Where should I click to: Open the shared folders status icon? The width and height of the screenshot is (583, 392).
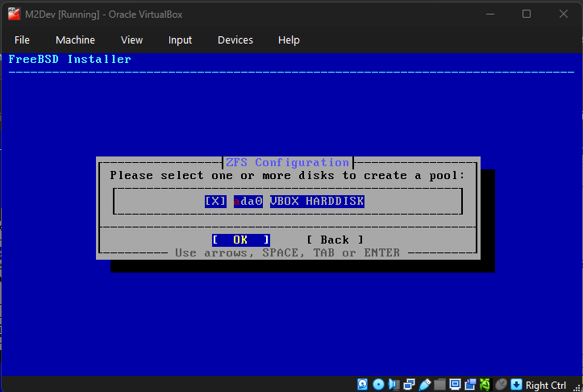click(439, 384)
